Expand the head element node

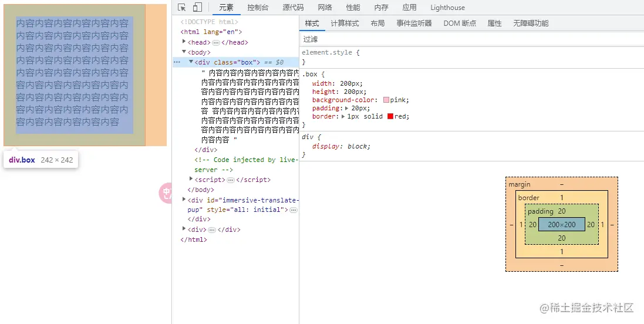pos(184,42)
